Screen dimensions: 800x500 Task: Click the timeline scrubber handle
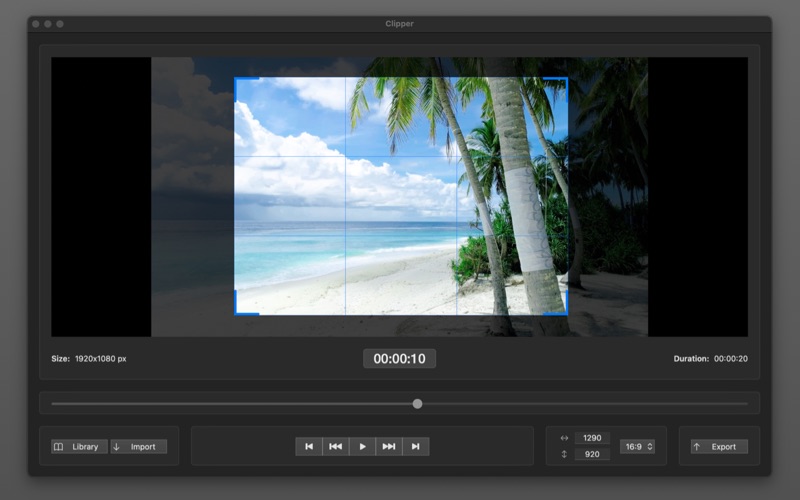[x=417, y=404]
